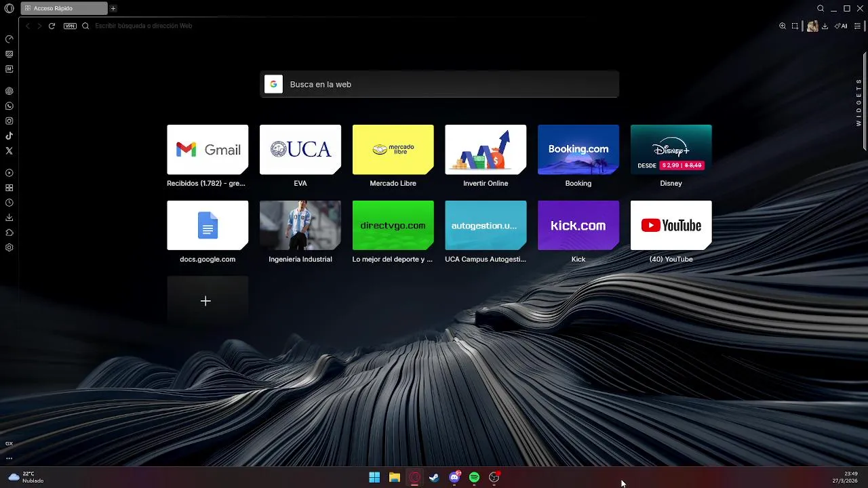Click the GX label at sidebar bottom

click(x=9, y=443)
